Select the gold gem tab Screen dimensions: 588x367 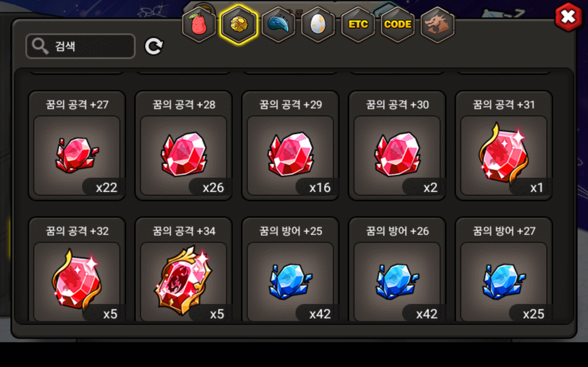[x=239, y=25]
